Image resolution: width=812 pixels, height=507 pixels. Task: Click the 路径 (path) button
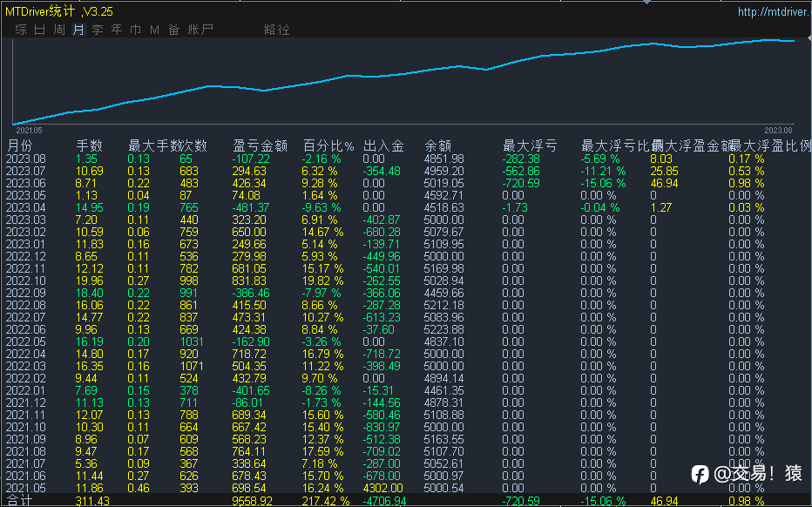276,30
